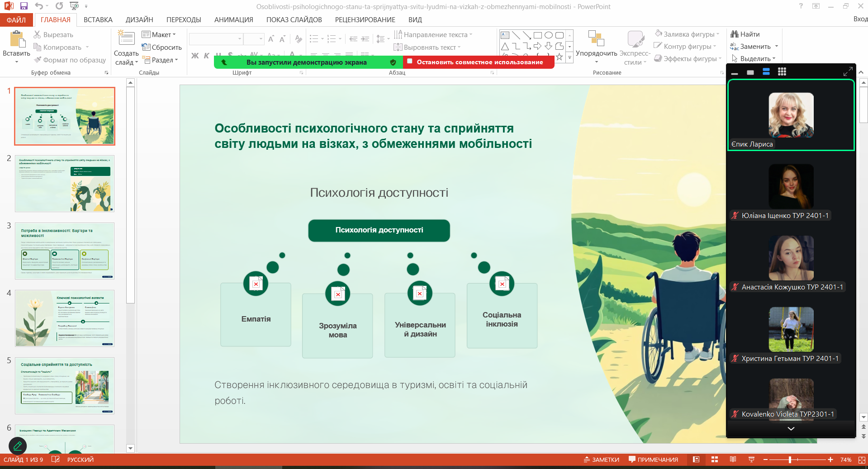Click the Save icon in quick access toolbar
Viewport: 868px width, 469px height.
tap(24, 6)
